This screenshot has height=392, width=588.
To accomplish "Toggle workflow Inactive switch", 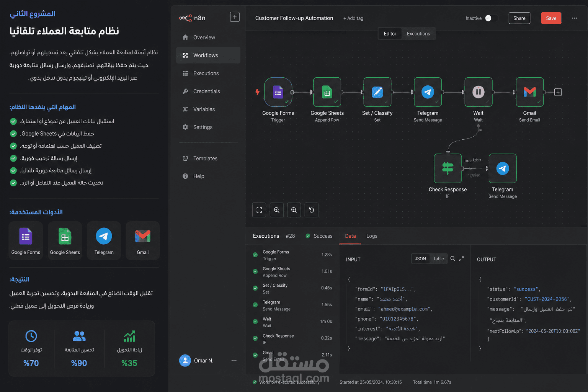I will (x=492, y=18).
